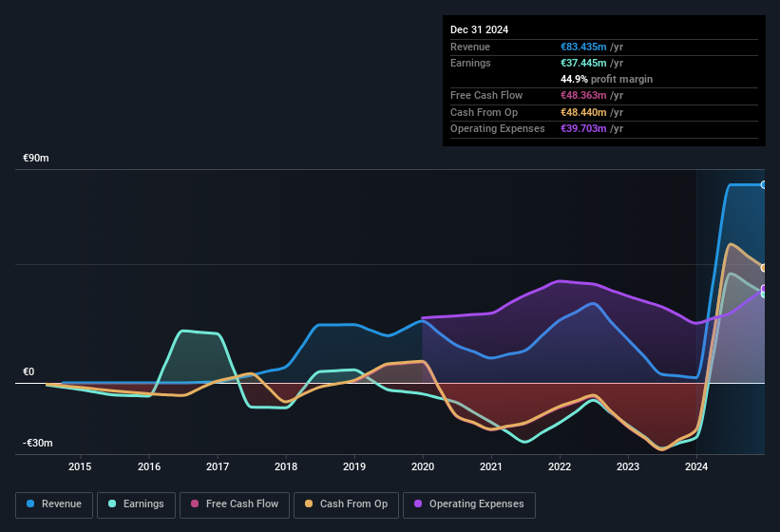Select the 2016 label on the timeline
The image size is (780, 532).
pos(149,466)
